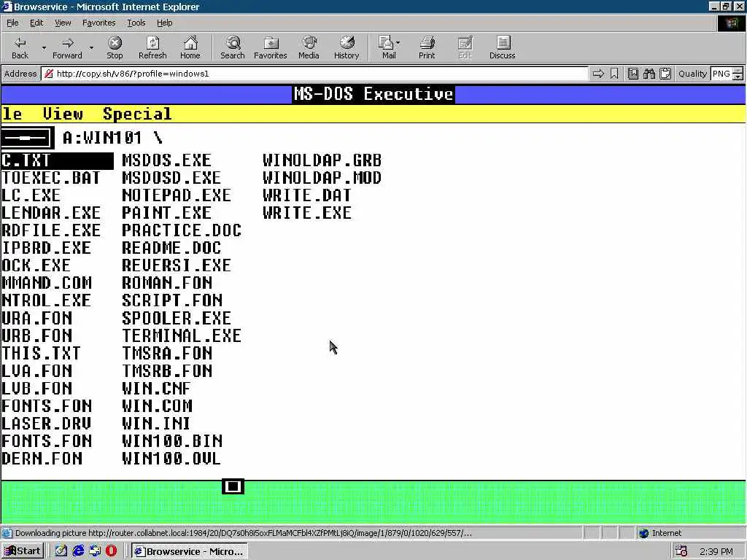The height and width of the screenshot is (560, 747).
Task: Select SPOOLER.EXE in the file list
Action: click(177, 318)
